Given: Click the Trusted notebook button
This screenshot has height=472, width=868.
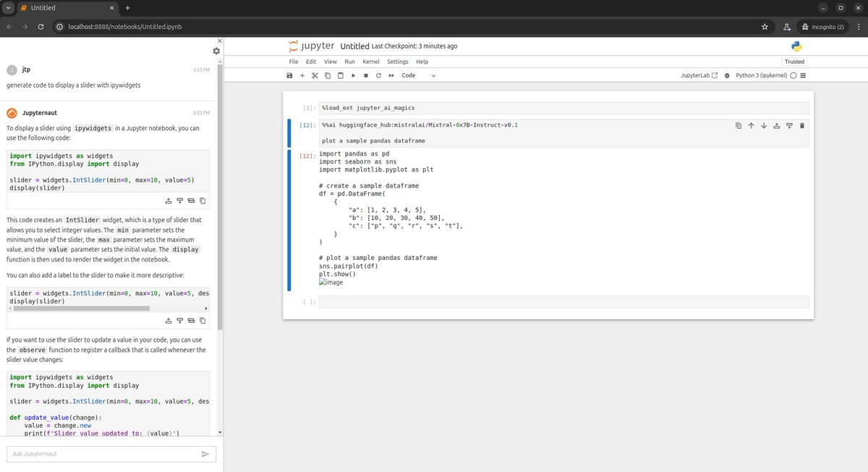Looking at the screenshot, I should pyautogui.click(x=794, y=62).
